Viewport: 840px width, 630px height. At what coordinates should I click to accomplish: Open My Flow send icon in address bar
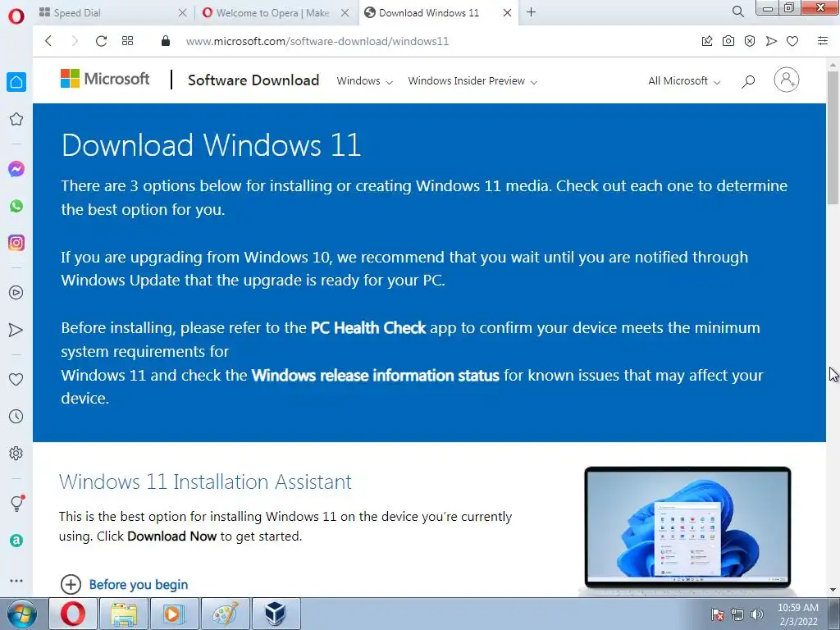click(771, 41)
